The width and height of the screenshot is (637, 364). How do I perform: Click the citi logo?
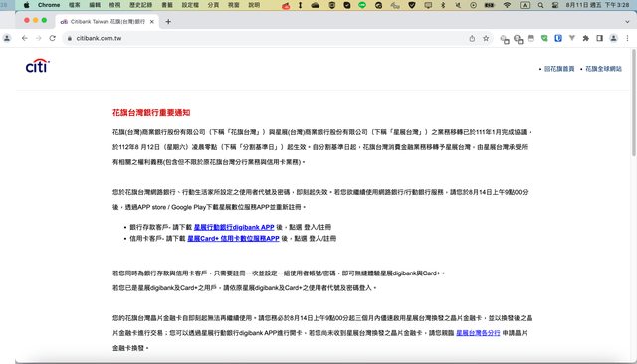click(x=38, y=66)
